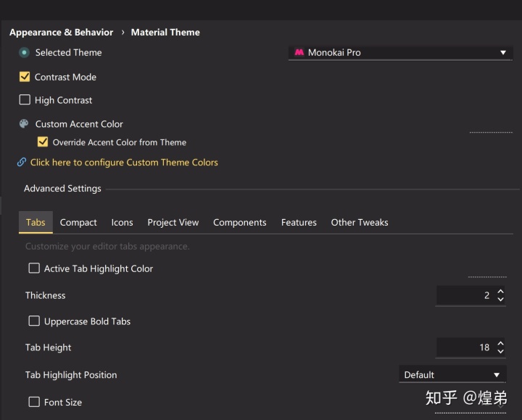Switch to the Features tab

coord(299,222)
